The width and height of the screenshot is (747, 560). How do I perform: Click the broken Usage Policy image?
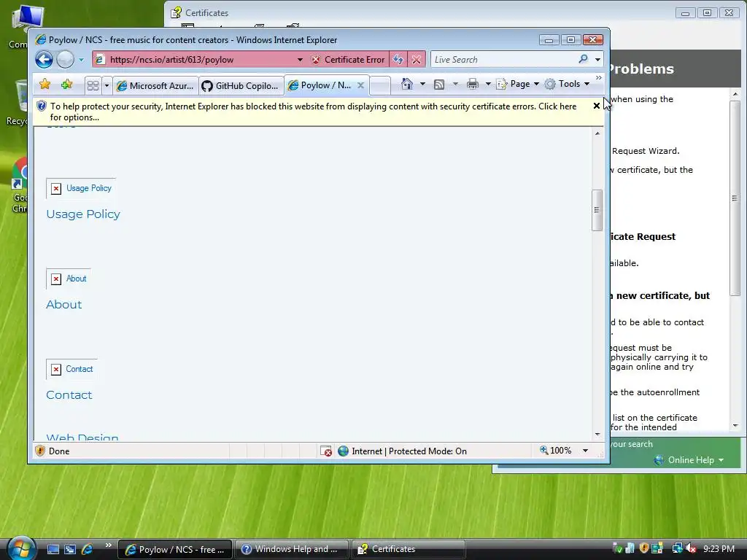(81, 188)
